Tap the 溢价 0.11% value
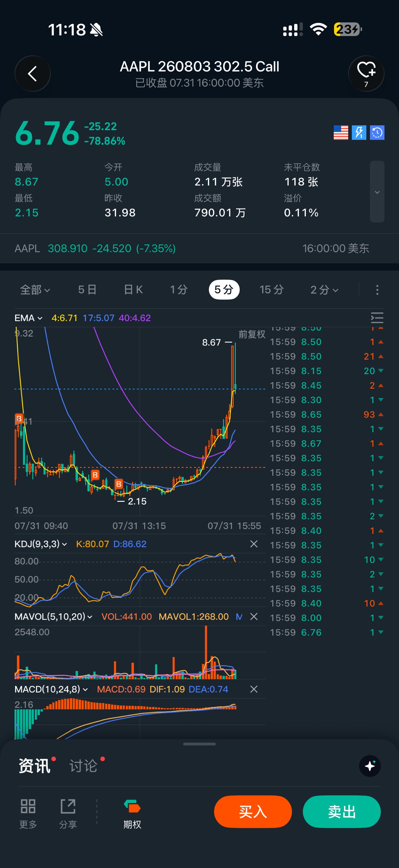The width and height of the screenshot is (399, 868). pos(301,213)
